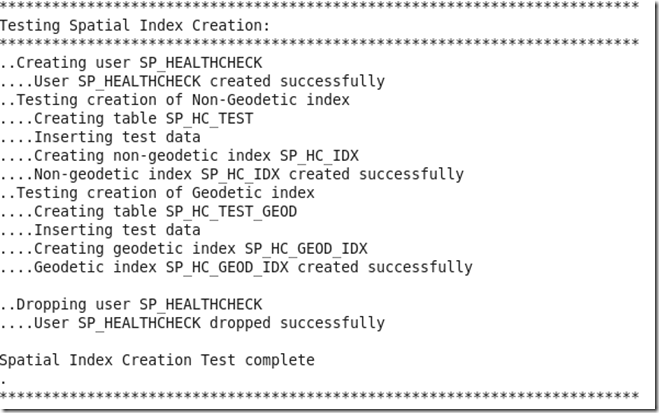Click the 'Testing Spatial Index Creation:' heading
The height and width of the screenshot is (413, 659).
[134, 26]
